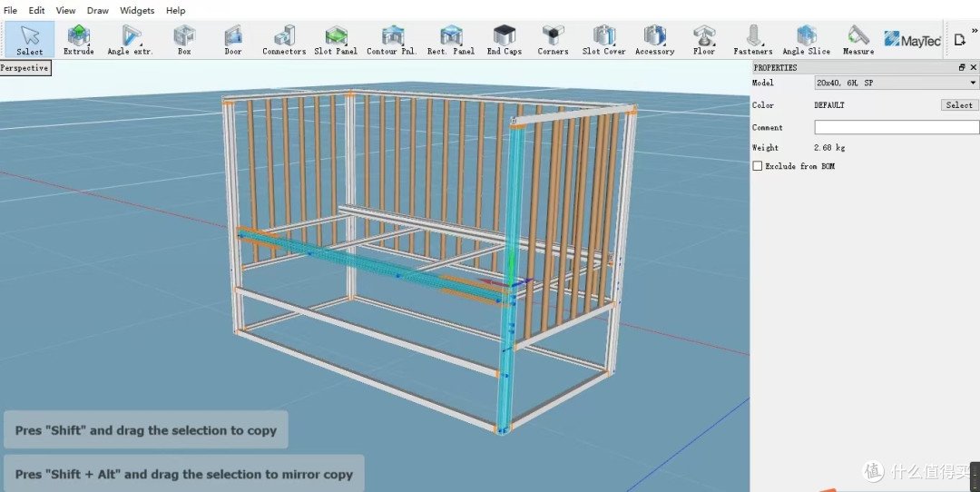The image size is (980, 492).
Task: Select the Floor tool
Action: coord(704,39)
